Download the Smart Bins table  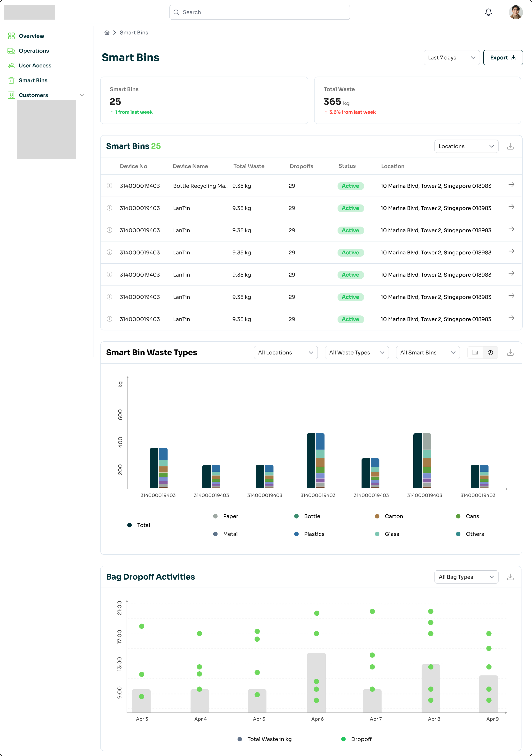(510, 146)
